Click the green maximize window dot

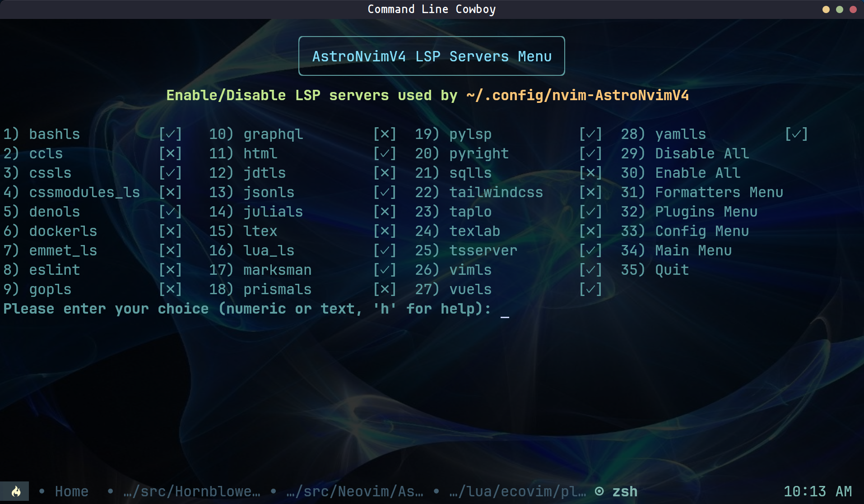[840, 9]
